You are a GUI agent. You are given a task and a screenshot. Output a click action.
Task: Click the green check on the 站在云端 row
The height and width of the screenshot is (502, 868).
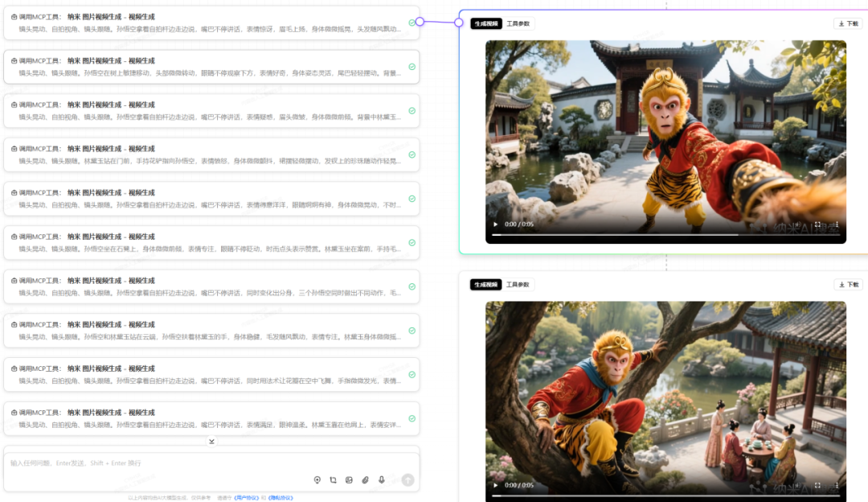411,331
